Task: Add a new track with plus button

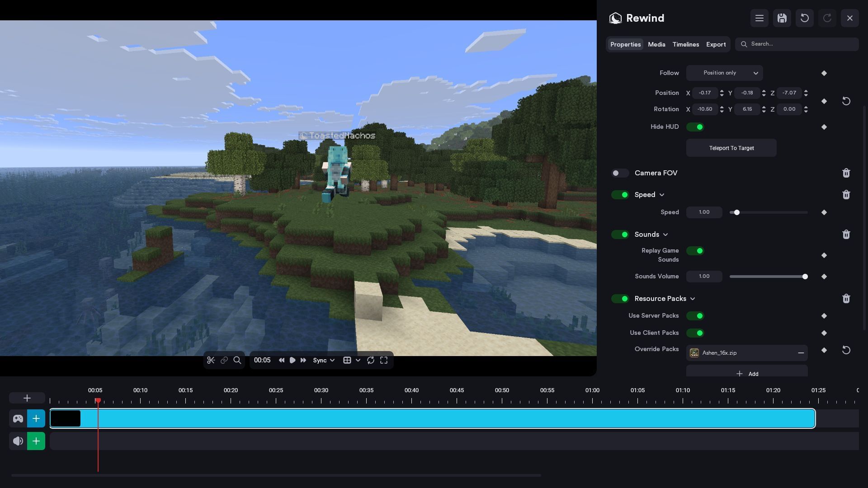Action: pyautogui.click(x=27, y=398)
